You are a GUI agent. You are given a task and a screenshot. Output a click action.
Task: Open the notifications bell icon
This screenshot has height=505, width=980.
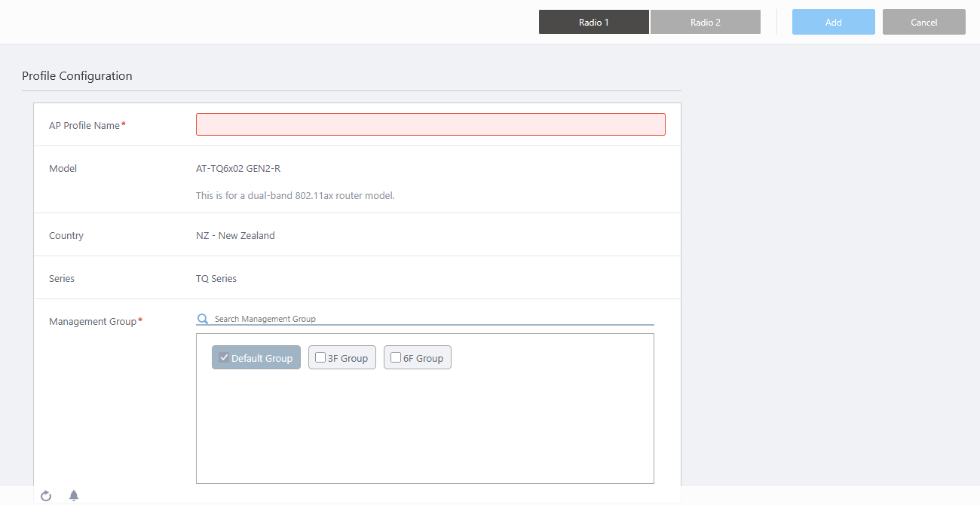(x=74, y=495)
